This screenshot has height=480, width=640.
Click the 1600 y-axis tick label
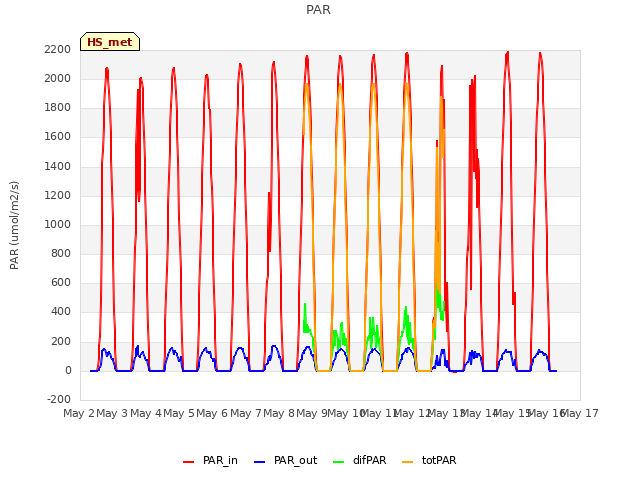tap(58, 136)
